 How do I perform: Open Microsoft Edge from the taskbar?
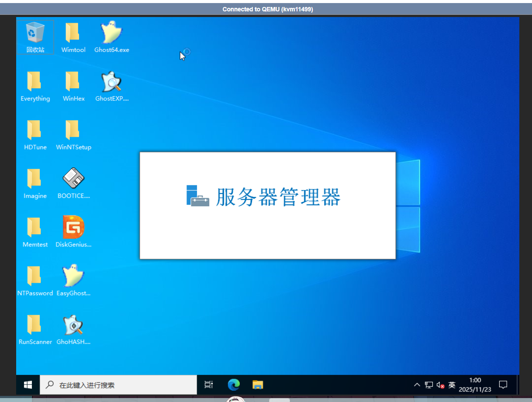234,385
